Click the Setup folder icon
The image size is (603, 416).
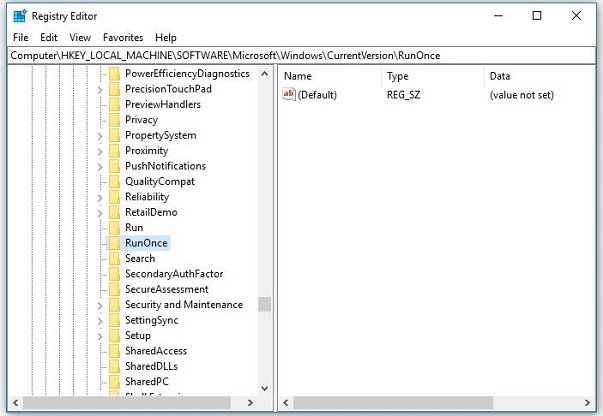coord(114,335)
